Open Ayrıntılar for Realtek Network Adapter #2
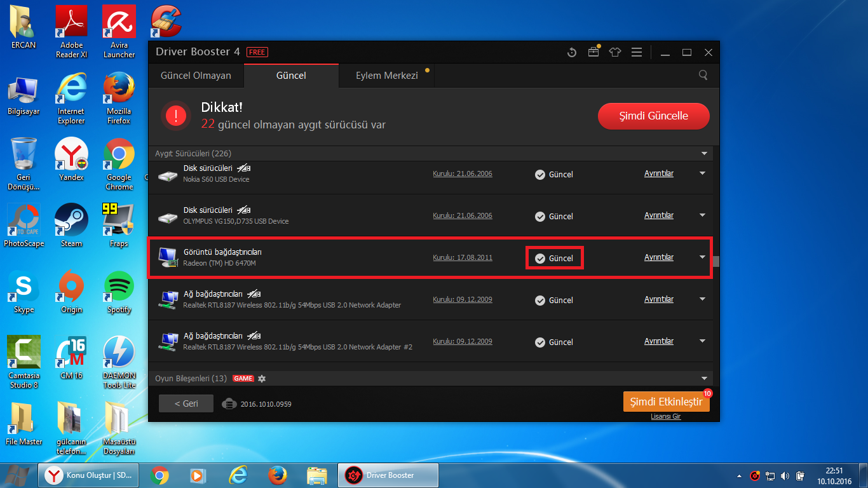 (659, 341)
